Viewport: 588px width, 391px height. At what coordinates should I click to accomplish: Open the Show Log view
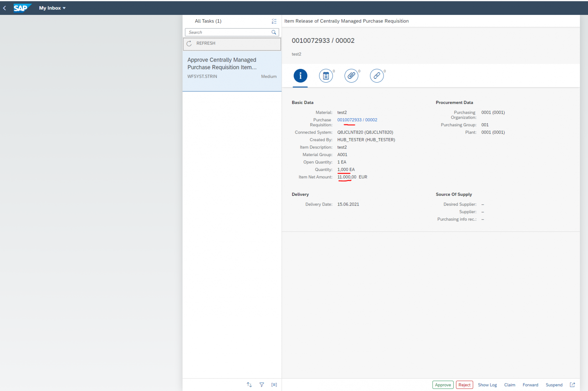coord(487,384)
